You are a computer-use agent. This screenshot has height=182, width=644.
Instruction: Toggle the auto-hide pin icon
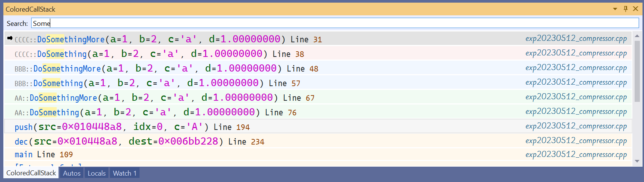[625, 9]
